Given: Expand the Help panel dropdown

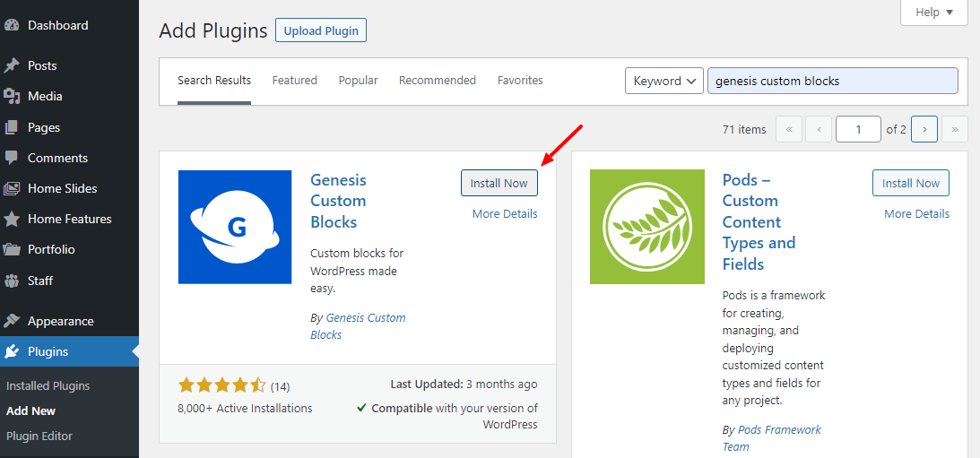Looking at the screenshot, I should [933, 13].
